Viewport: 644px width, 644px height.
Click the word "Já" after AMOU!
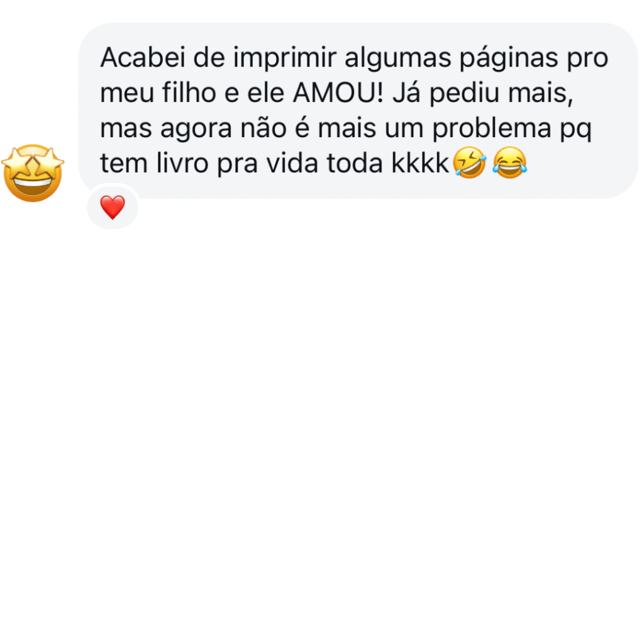[406, 92]
